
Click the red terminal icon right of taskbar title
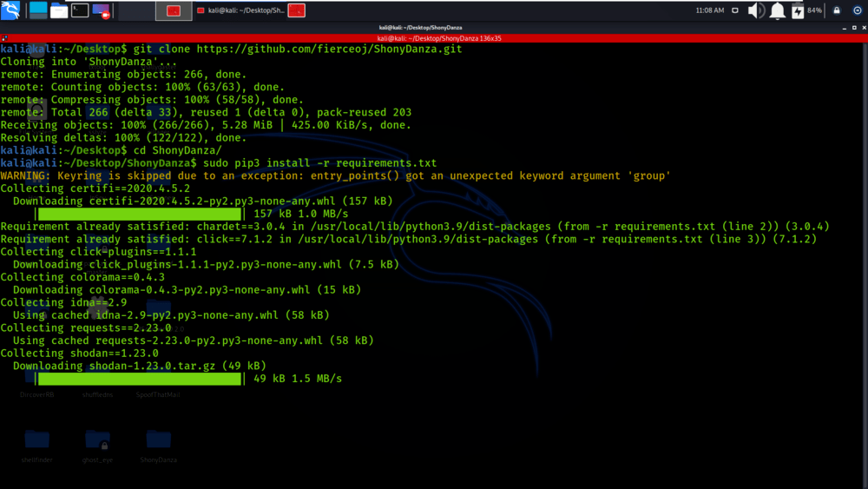[296, 10]
